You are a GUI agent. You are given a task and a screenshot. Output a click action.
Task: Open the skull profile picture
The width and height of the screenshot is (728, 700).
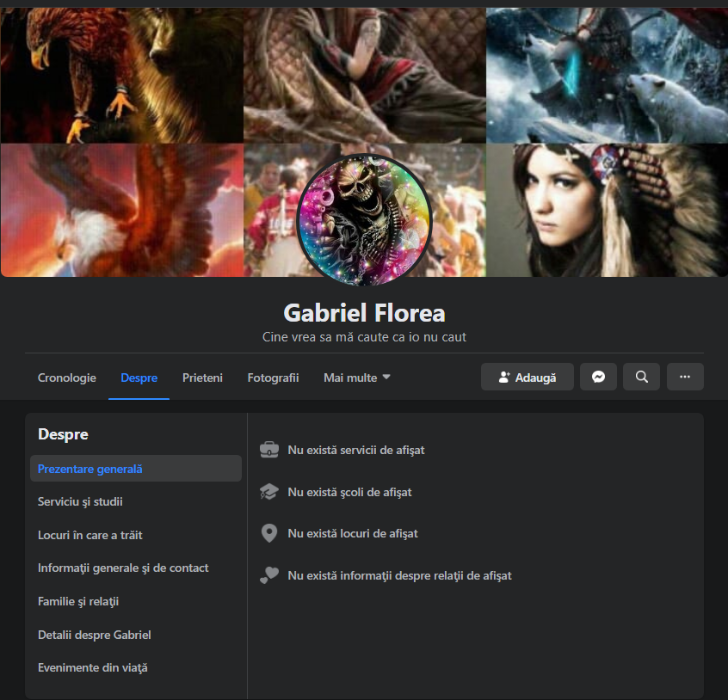(x=365, y=220)
